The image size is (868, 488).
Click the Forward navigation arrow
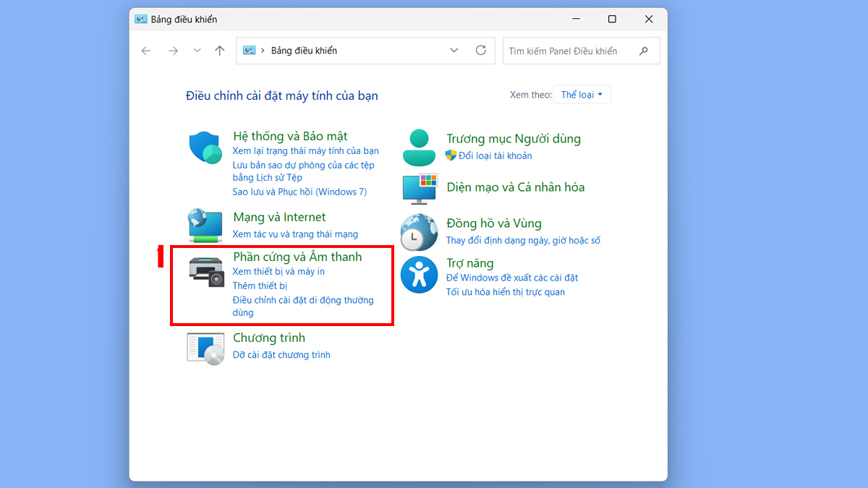point(173,51)
